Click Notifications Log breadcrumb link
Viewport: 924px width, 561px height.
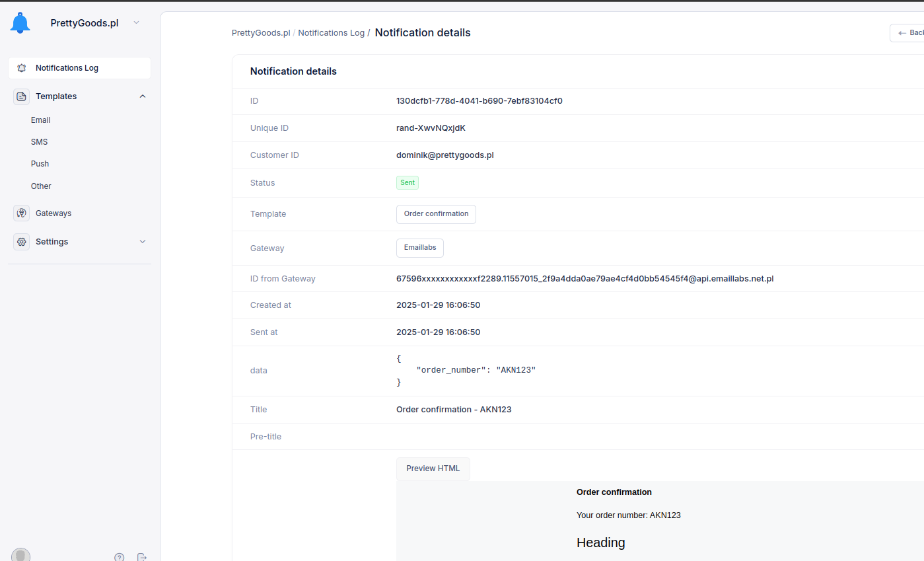pos(331,33)
